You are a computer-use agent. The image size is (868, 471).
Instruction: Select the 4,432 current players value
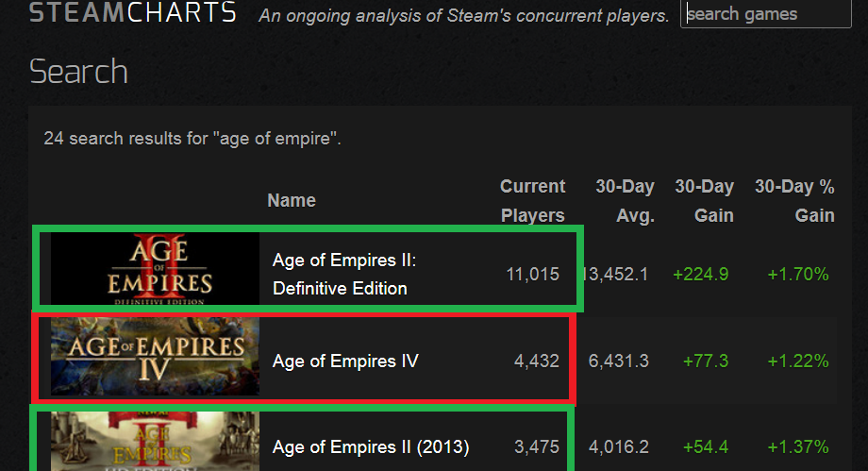tap(537, 362)
